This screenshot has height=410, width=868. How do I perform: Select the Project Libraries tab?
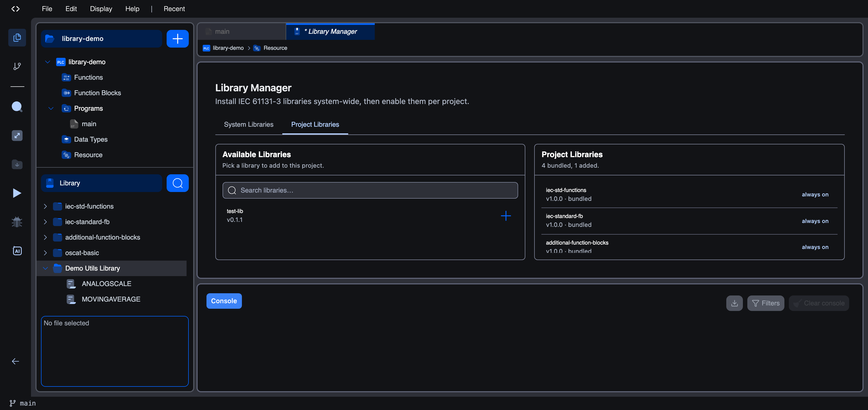coord(315,125)
